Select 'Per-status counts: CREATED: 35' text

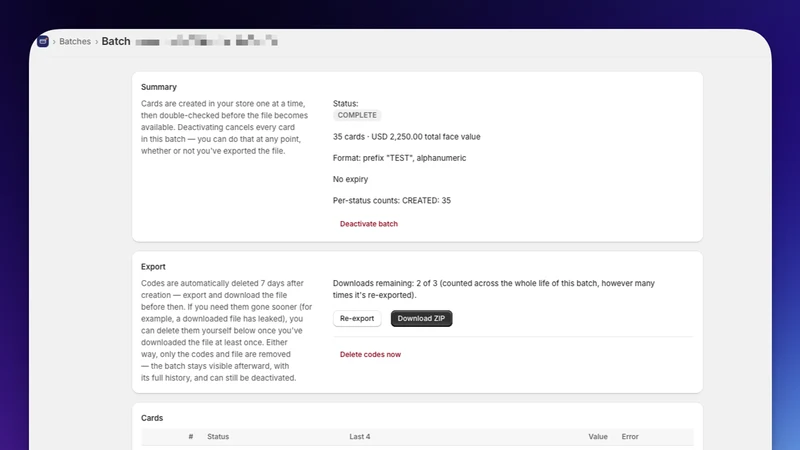[x=392, y=201]
